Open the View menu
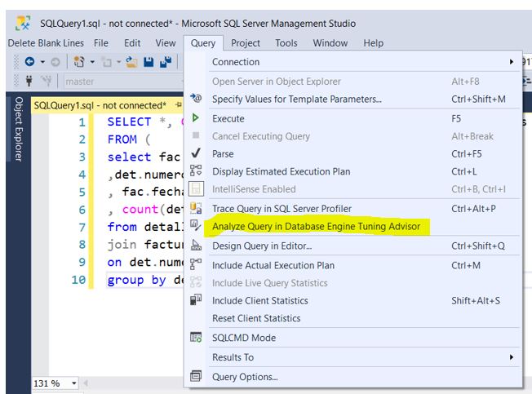Viewport: 532px width, 394px height. tap(166, 43)
